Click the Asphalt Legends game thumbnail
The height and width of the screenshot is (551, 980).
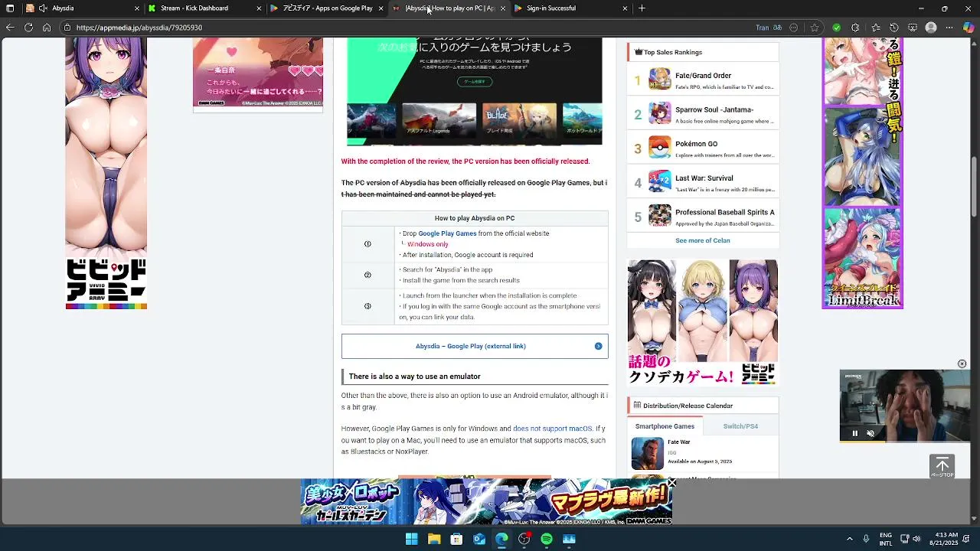click(x=439, y=120)
